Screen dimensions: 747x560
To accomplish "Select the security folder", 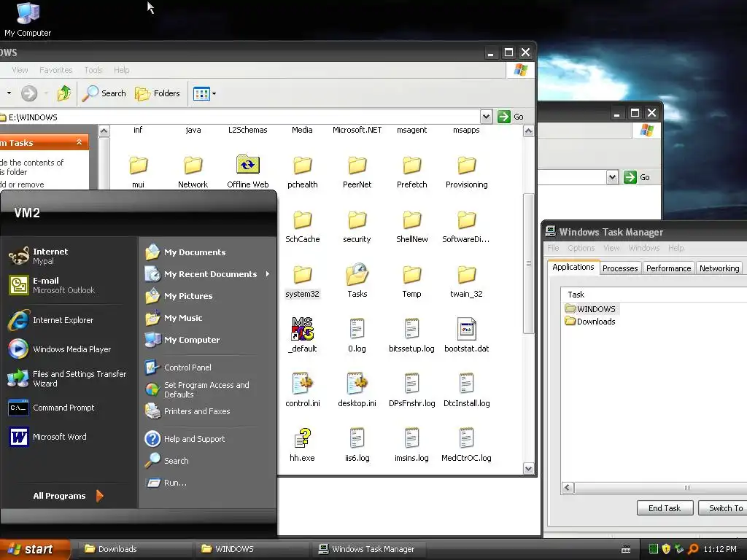I will click(357, 227).
